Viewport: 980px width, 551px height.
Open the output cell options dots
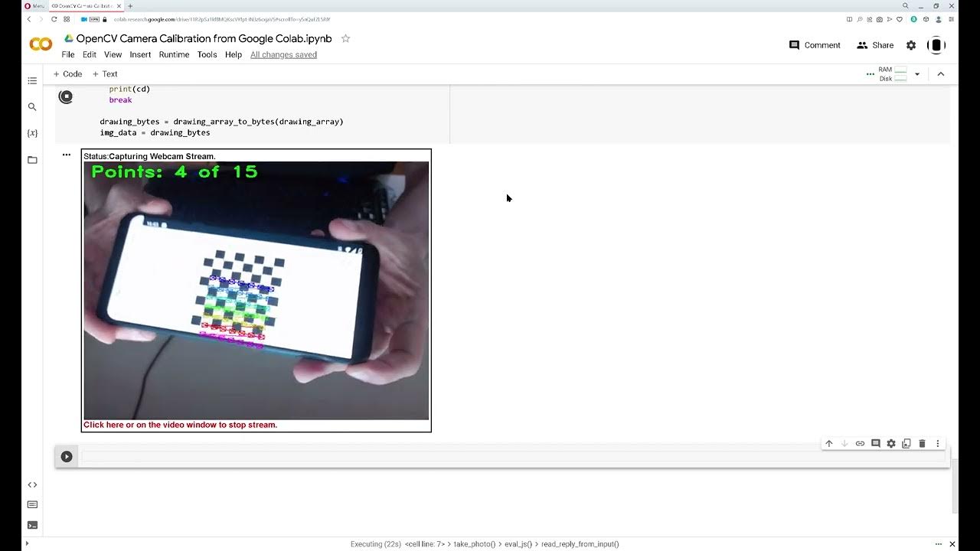(x=67, y=155)
